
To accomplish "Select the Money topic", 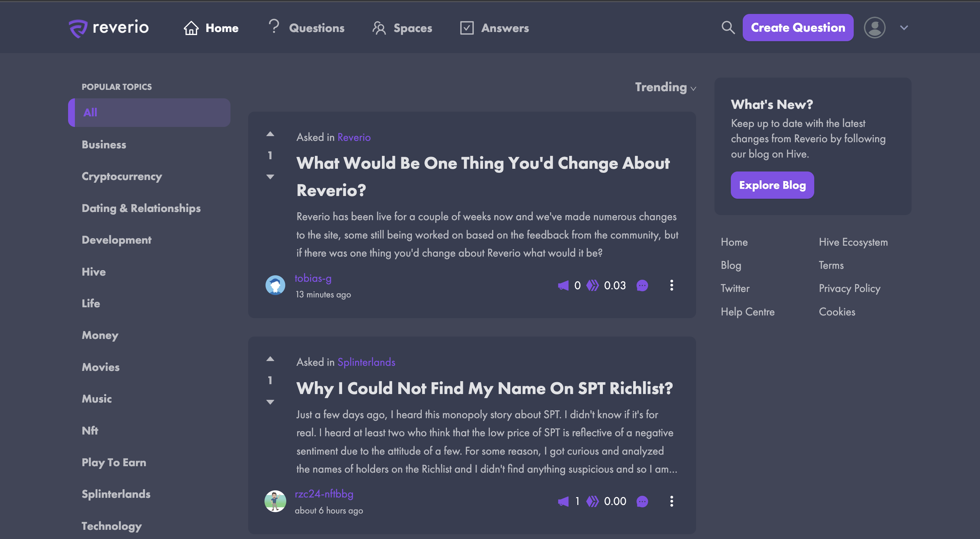I will (x=100, y=335).
